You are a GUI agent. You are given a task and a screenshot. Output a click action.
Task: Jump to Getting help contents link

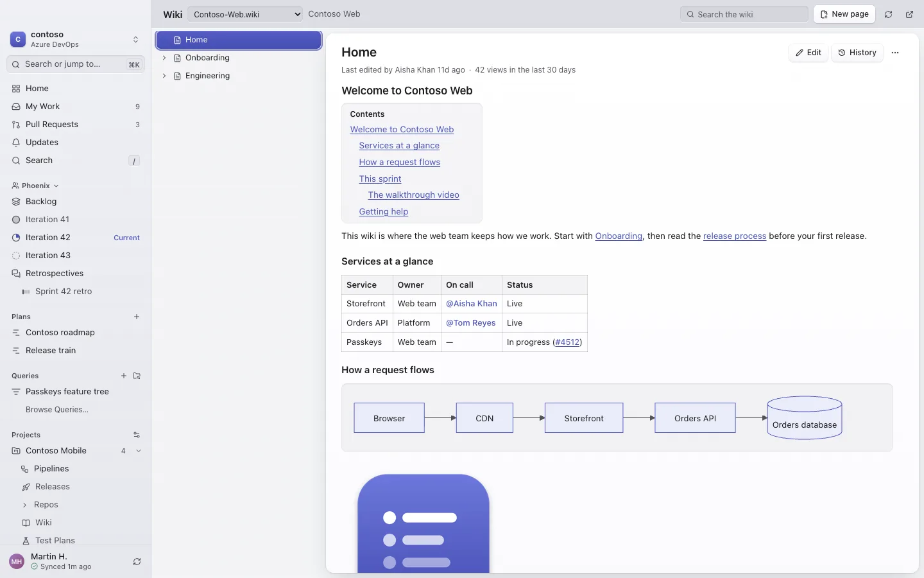pos(384,211)
